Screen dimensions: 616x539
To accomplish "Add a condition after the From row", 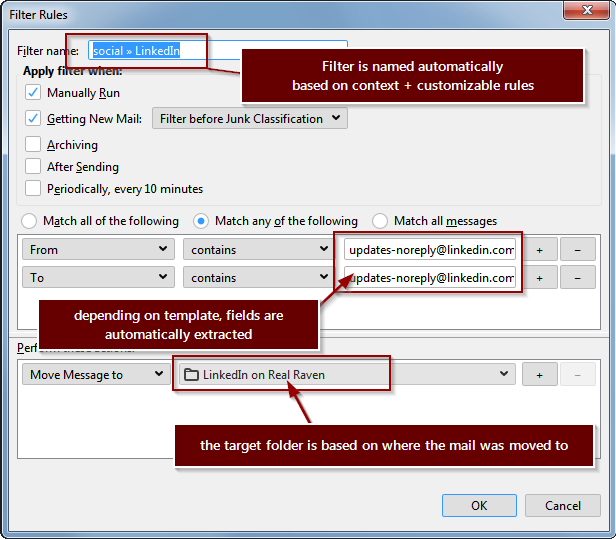I will pos(539,249).
